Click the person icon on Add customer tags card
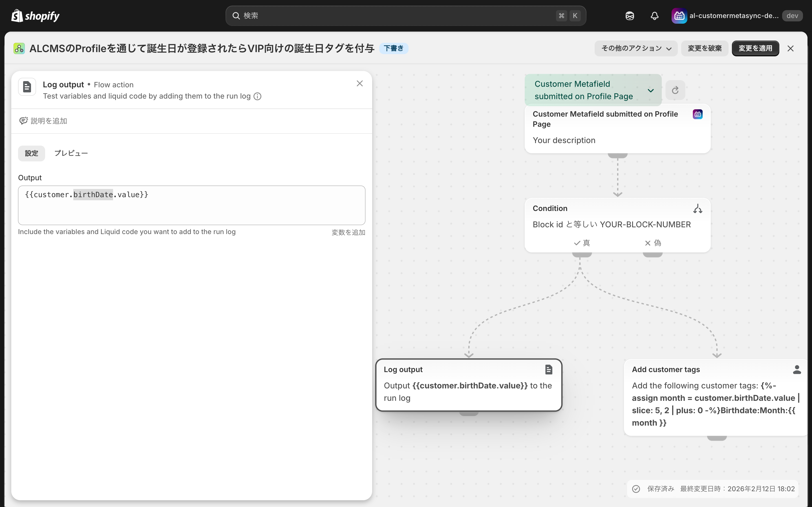This screenshot has height=507, width=812. (797, 369)
